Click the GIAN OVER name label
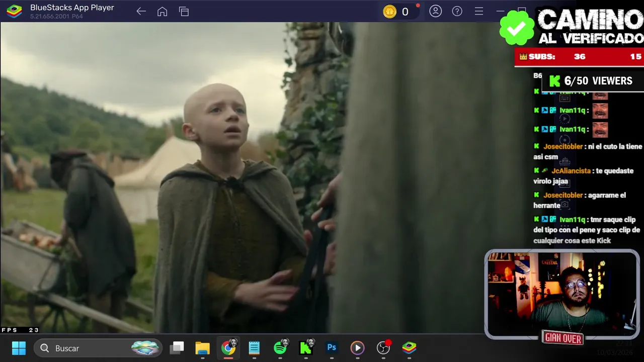The image size is (644, 362). 562,338
